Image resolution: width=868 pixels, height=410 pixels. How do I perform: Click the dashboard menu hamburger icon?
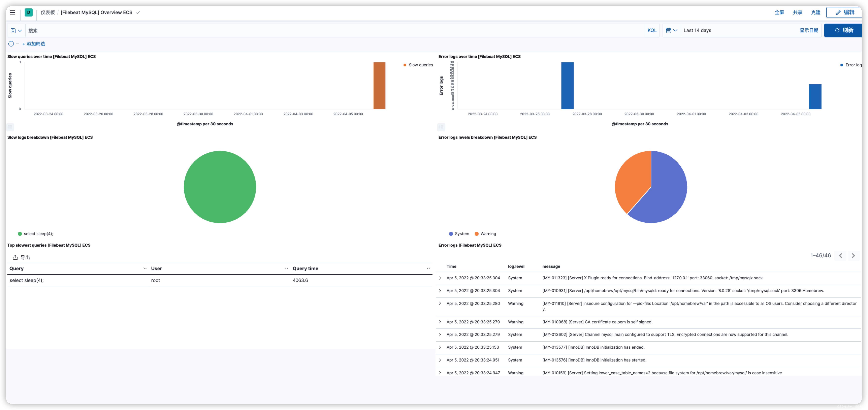pos(12,12)
